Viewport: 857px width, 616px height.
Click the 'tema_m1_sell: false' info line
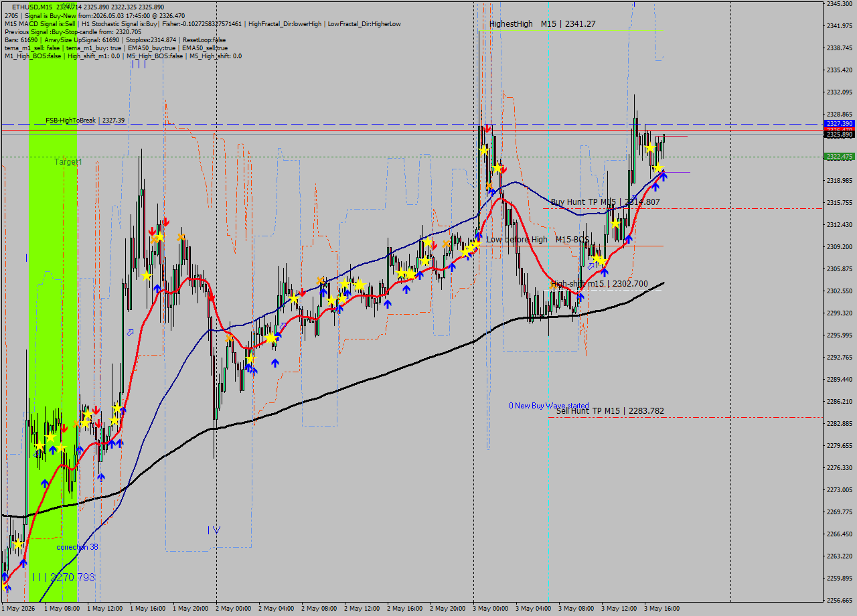[116, 48]
